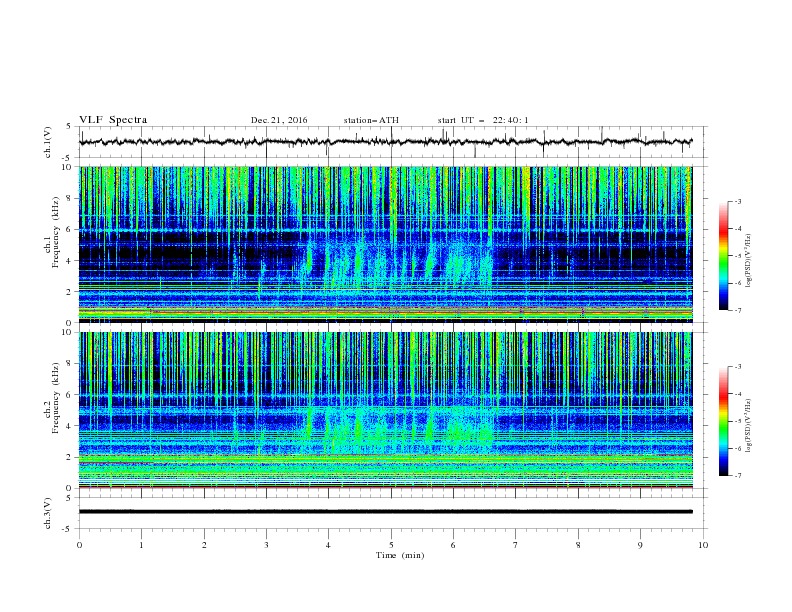
Task: Click the ch.2 spectrogram color bar
Action: (723, 421)
